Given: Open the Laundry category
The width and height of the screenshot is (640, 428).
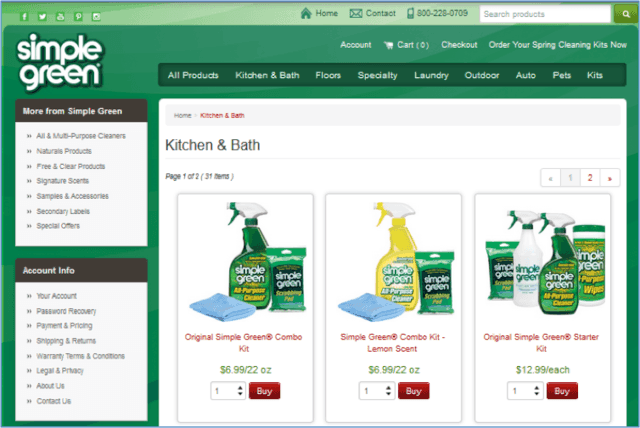Looking at the screenshot, I should [x=431, y=75].
